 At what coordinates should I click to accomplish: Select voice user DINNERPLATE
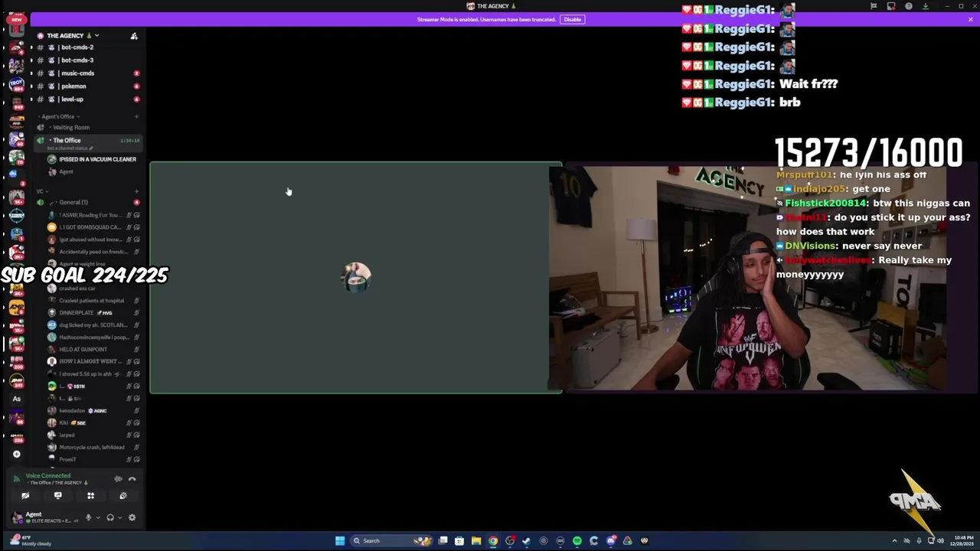(77, 313)
